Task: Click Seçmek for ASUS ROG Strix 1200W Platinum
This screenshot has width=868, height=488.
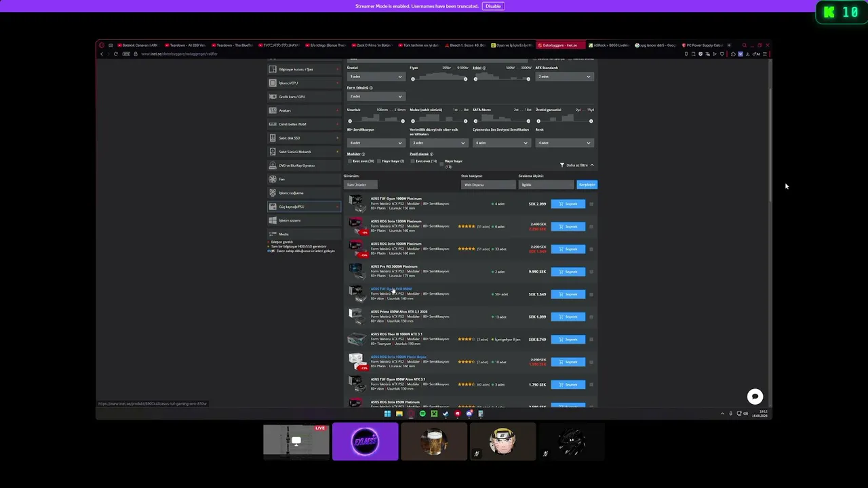Action: (568, 226)
